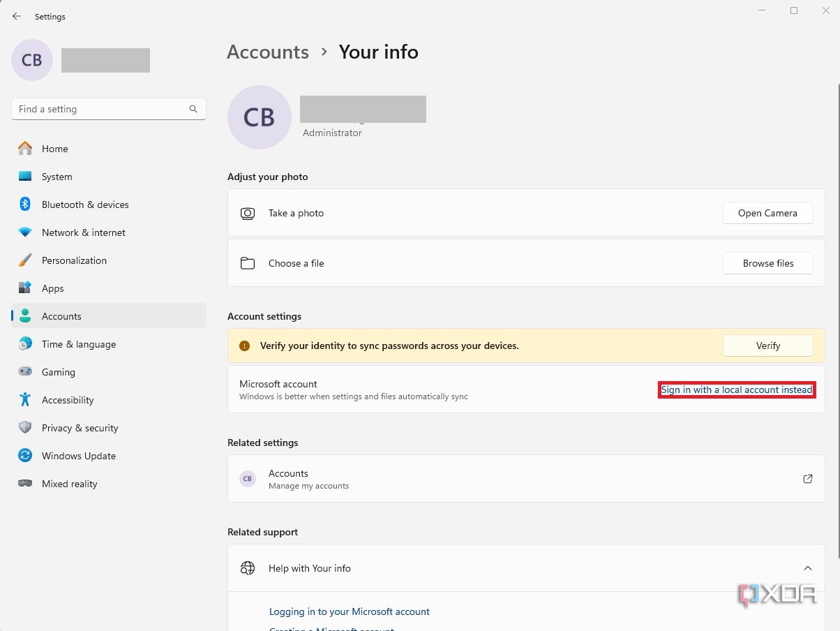This screenshot has width=840, height=631.
Task: Open Gaming via the controller icon
Action: click(x=25, y=372)
